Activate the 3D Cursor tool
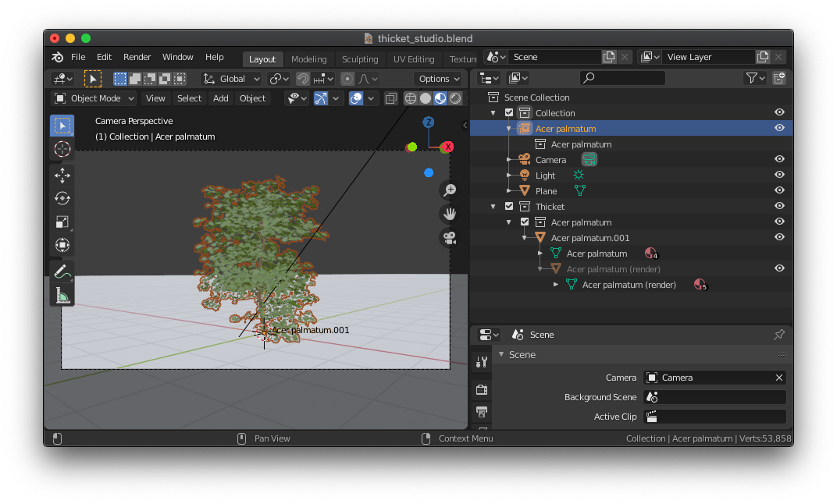Viewport: 837px width, 504px height. tap(62, 149)
